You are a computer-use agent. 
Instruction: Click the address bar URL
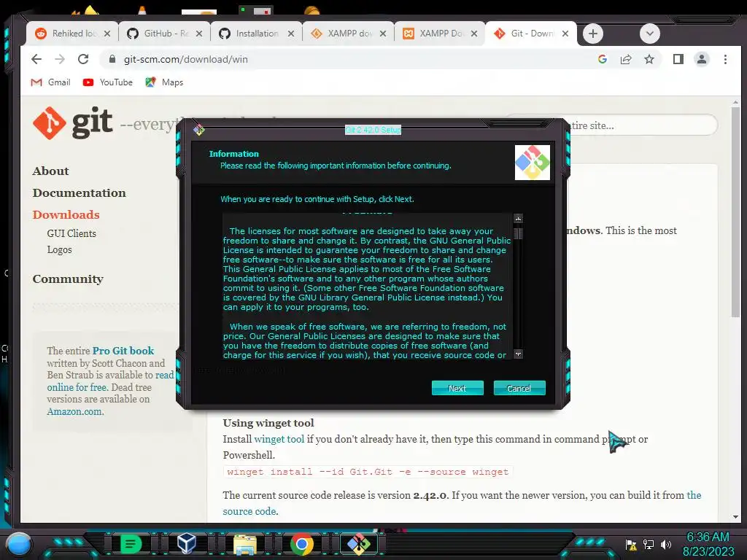[x=186, y=60]
